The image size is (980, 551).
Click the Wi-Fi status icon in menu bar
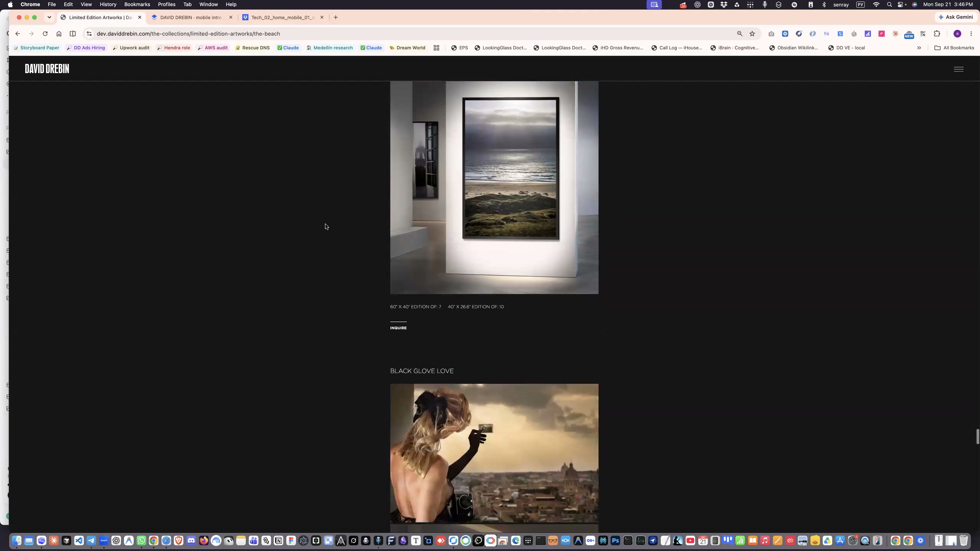point(876,5)
